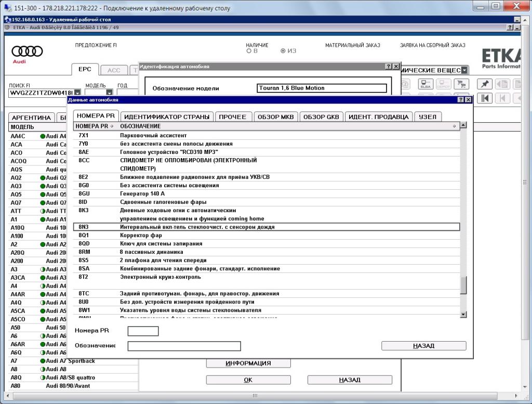Close the Данные автомобиля dialog
The image size is (532, 404).
pyautogui.click(x=468, y=100)
